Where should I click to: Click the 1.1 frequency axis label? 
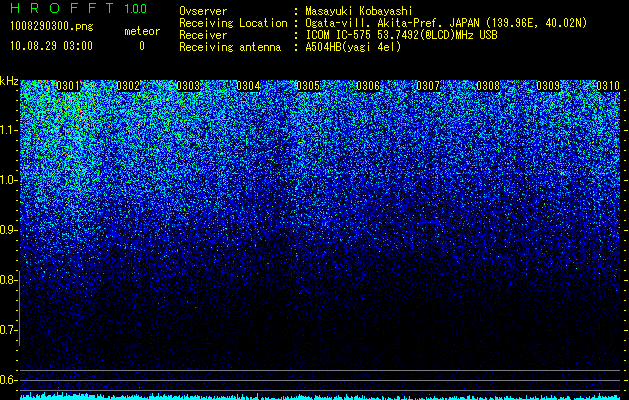pos(8,130)
